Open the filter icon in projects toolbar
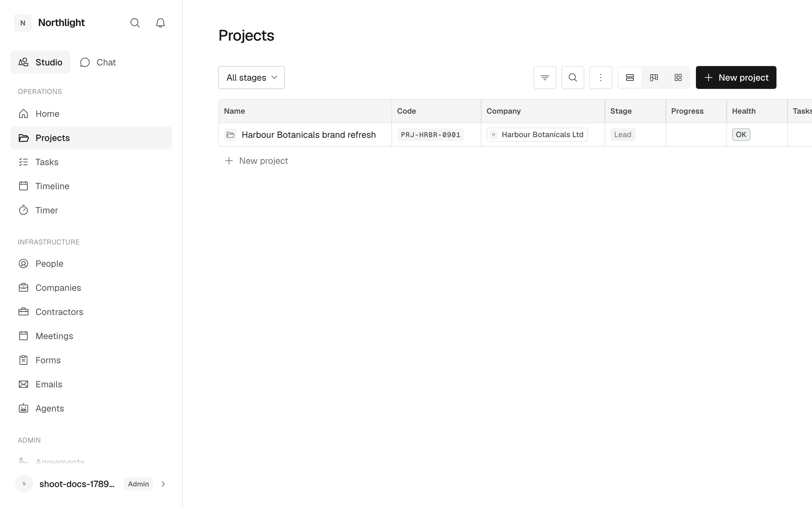Screen dimensions: 812x508 (545, 77)
